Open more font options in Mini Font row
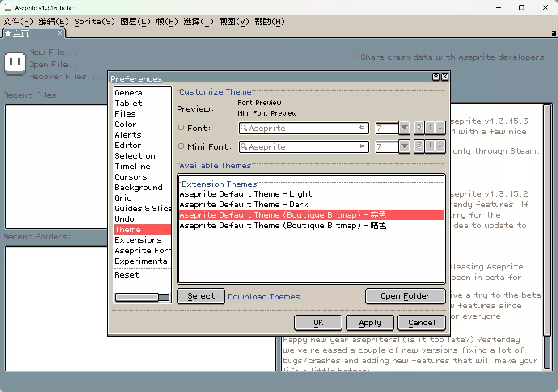 441,146
